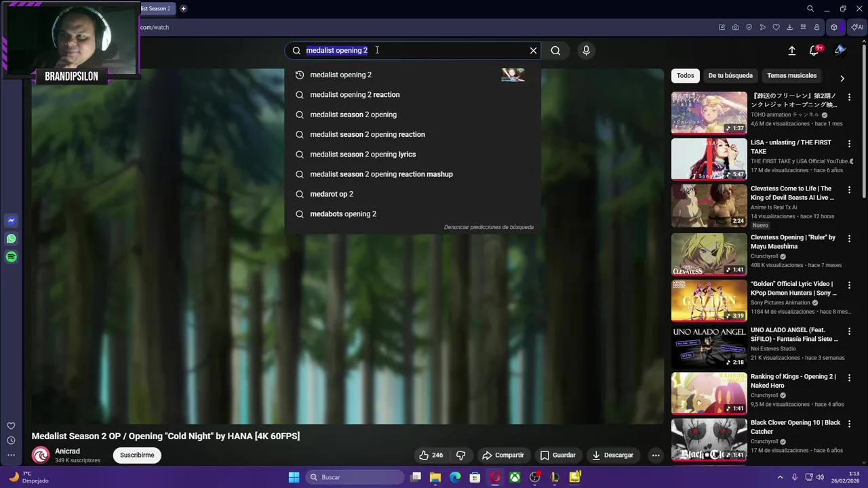Open YouTube notifications bell

pyautogui.click(x=814, y=50)
